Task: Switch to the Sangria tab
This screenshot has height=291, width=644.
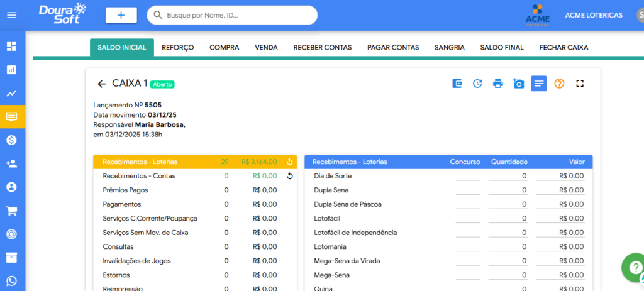Action: (x=449, y=47)
